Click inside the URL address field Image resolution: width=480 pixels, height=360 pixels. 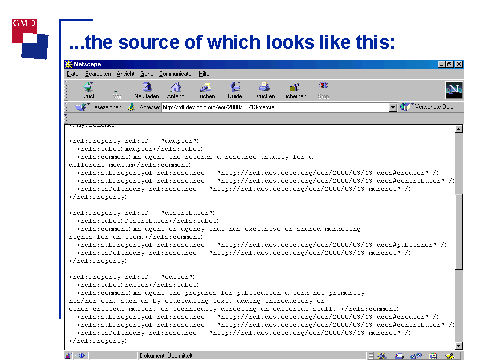pyautogui.click(x=275, y=107)
